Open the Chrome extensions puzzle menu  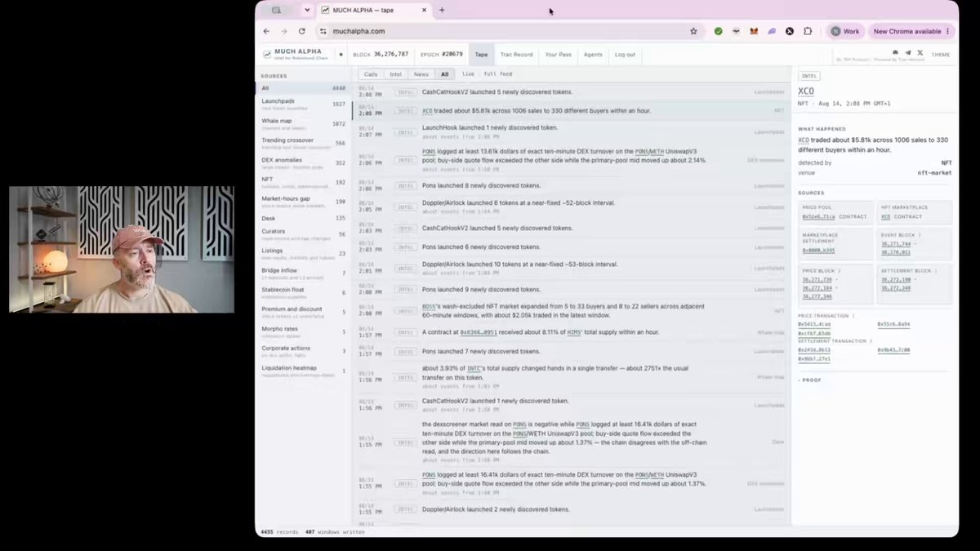(x=808, y=31)
